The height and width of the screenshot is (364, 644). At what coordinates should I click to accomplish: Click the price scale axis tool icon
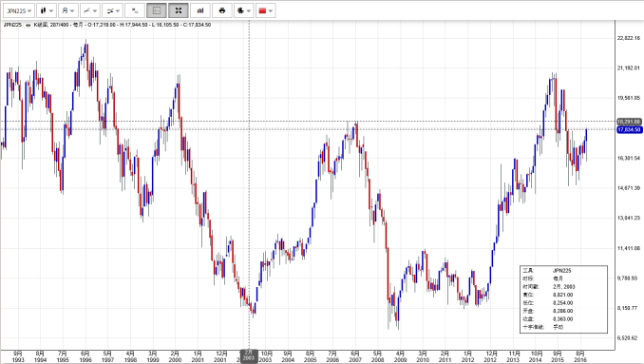coord(134,10)
